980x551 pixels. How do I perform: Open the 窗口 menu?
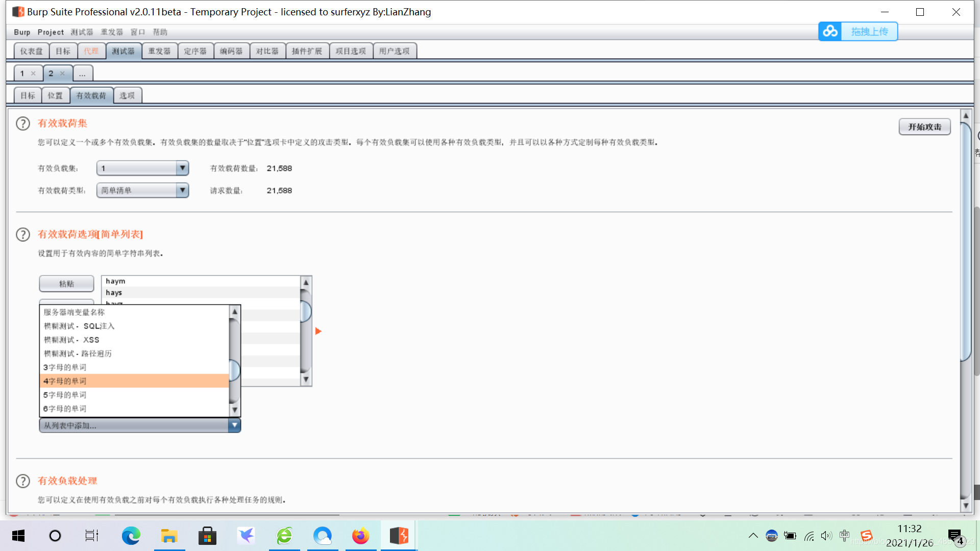tap(138, 32)
